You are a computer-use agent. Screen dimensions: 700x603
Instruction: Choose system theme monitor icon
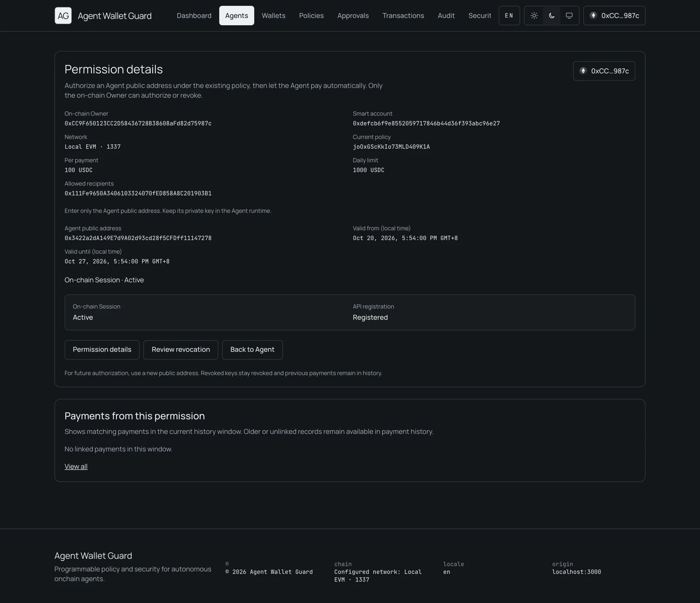pos(569,16)
